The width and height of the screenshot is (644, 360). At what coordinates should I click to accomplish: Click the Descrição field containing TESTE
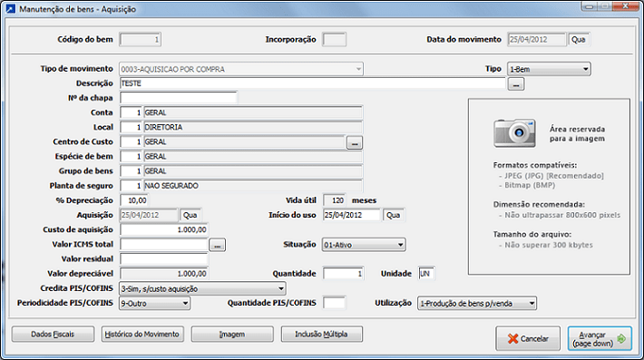point(312,83)
